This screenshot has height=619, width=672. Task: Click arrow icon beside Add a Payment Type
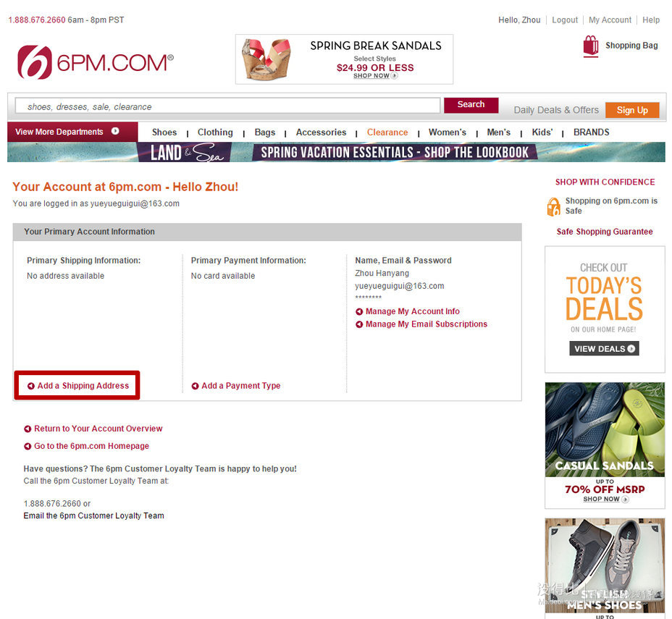195,386
